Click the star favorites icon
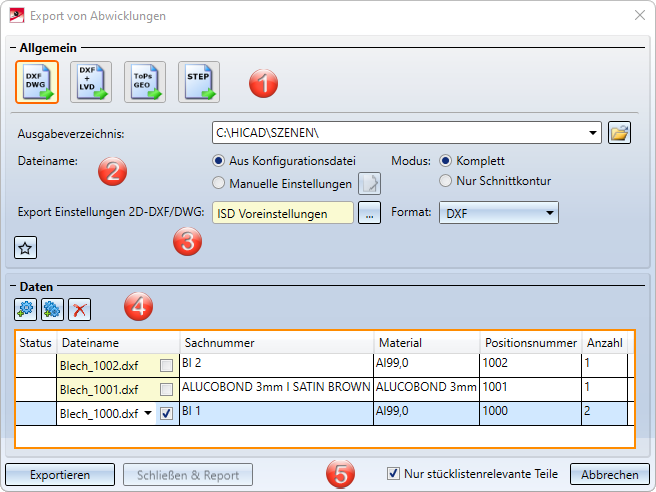Screen dimensions: 656x492 pos(27,247)
